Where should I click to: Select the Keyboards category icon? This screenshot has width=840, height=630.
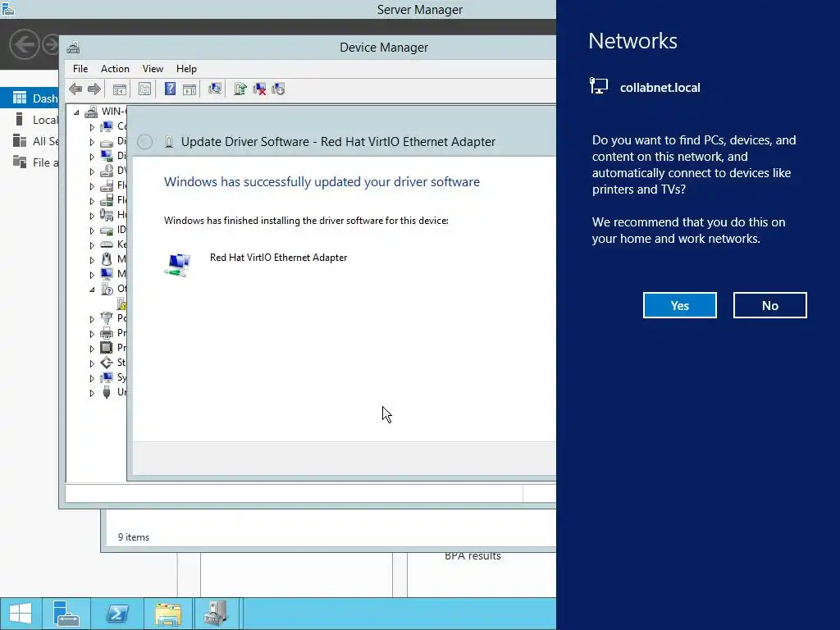tap(107, 244)
